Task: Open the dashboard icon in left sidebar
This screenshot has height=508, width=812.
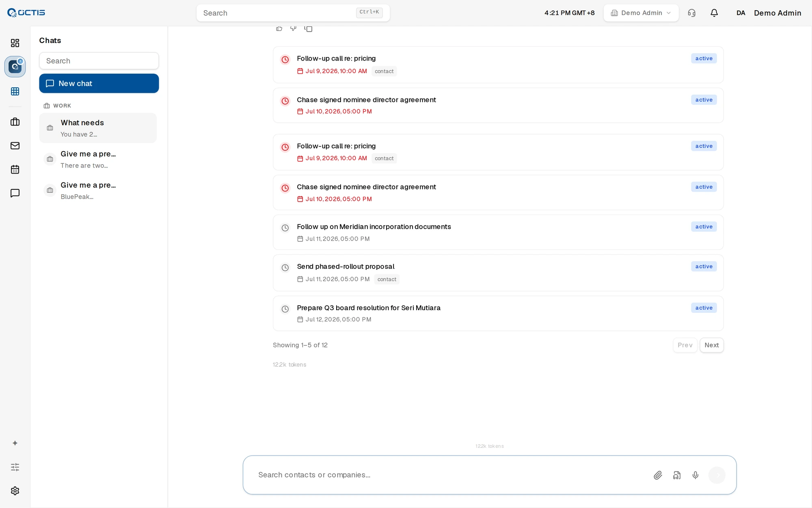Action: click(15, 43)
